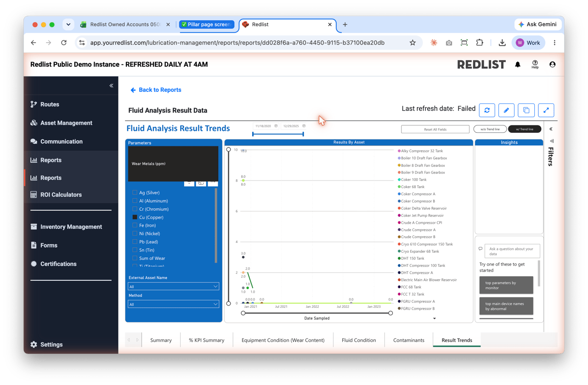Check the Sum of Wear checkbox
588x385 pixels.
pyautogui.click(x=135, y=258)
